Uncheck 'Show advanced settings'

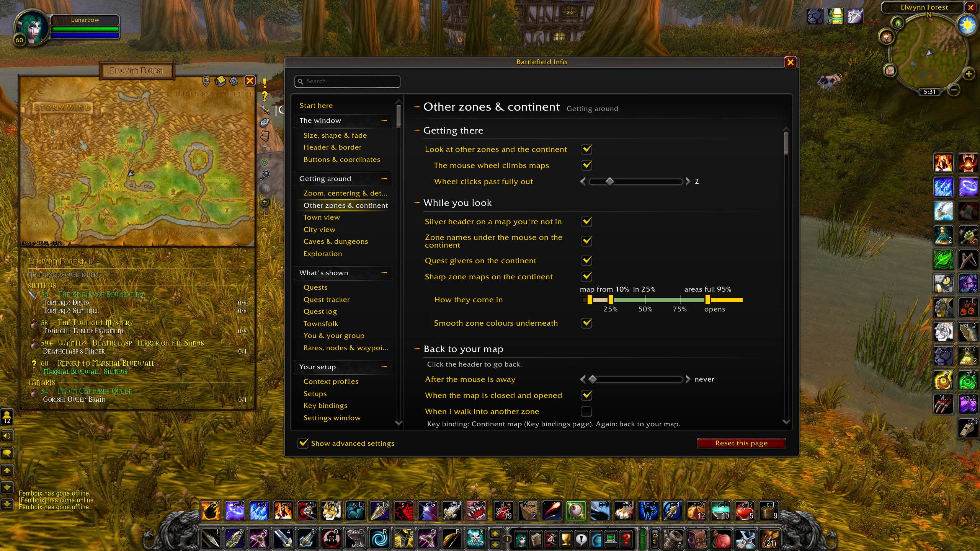(x=303, y=443)
